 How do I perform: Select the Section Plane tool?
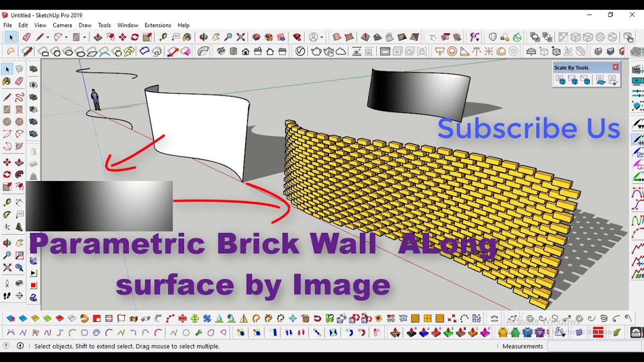(x=19, y=296)
